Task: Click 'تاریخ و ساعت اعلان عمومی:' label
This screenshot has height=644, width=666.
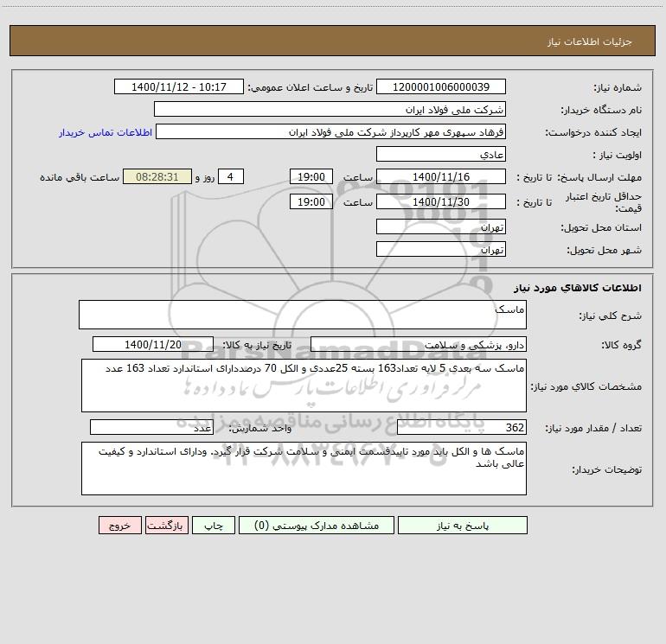Action: coord(311,88)
